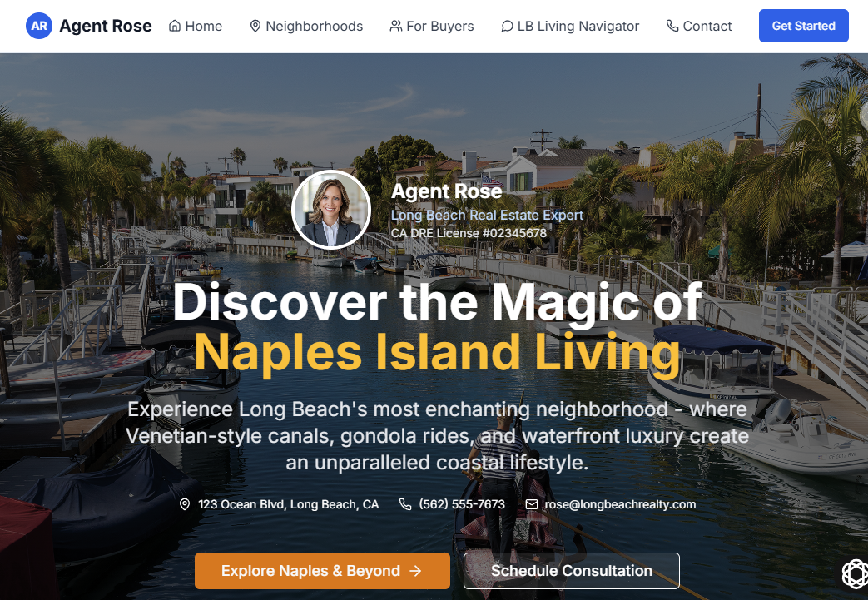Click the arrow icon on Explore Naples & Beyond
868x600 pixels.
point(416,571)
